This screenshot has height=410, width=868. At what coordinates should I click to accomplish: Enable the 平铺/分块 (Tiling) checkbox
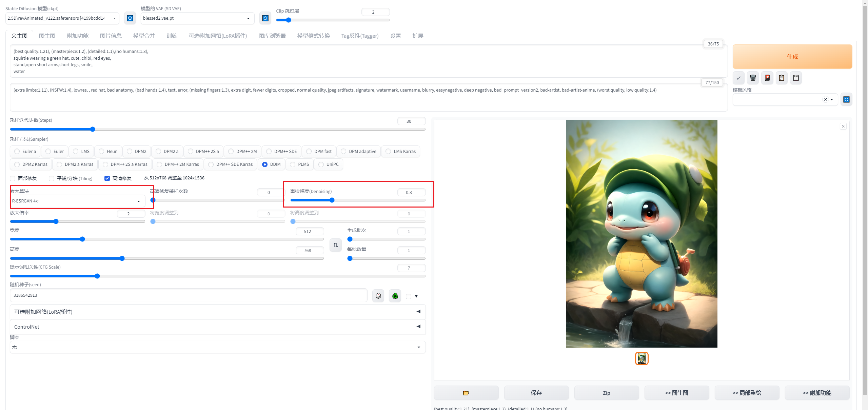coord(52,178)
